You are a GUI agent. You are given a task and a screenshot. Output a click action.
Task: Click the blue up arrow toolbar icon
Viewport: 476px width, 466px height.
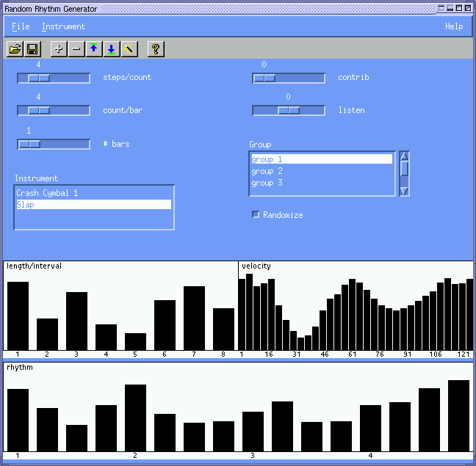[x=94, y=49]
